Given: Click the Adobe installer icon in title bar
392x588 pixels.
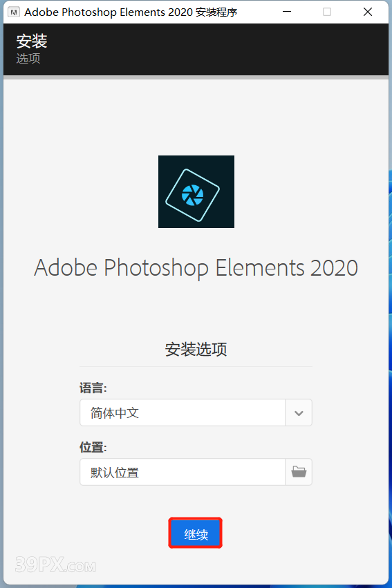Looking at the screenshot, I should (x=14, y=12).
